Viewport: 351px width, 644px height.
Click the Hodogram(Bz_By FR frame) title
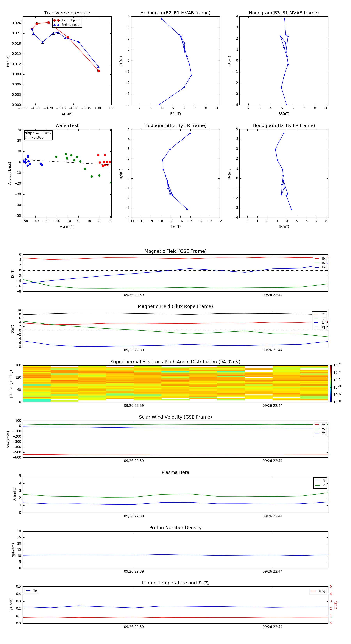click(x=175, y=125)
